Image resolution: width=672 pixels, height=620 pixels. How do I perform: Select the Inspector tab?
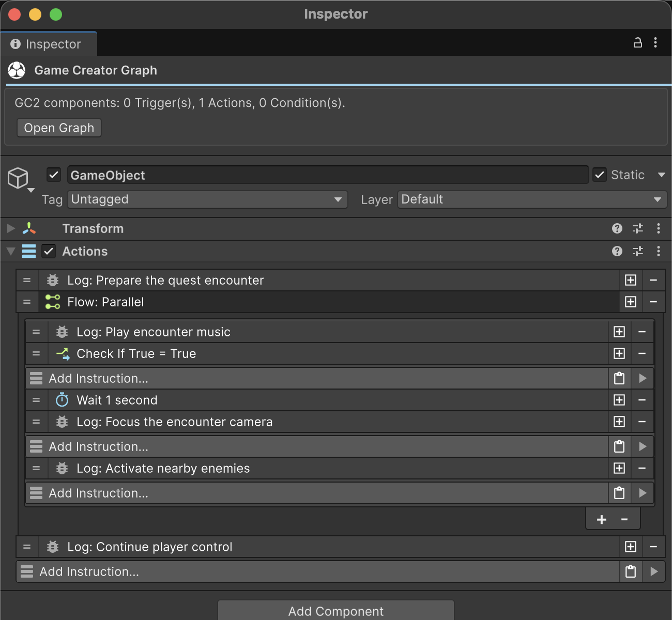coord(49,44)
